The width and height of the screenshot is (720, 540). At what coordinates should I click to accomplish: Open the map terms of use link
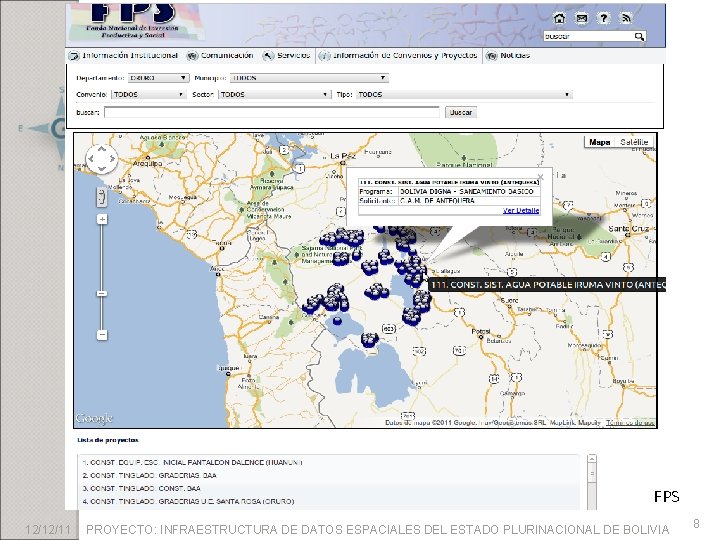tap(630, 422)
